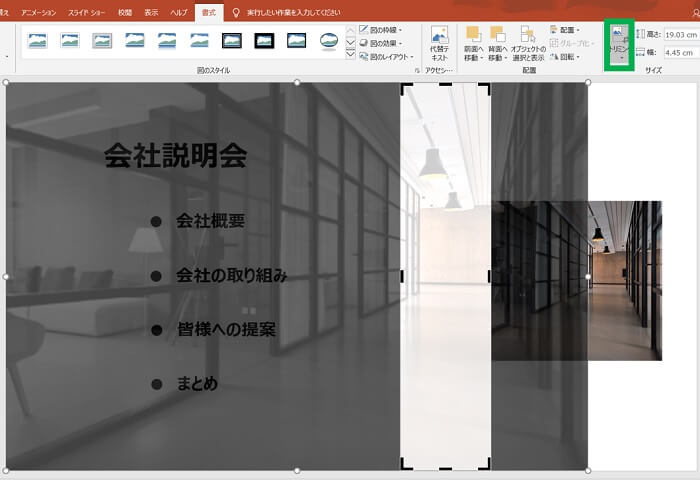Open the 回転 rotate dropdown
The width and height of the screenshot is (700, 480).
pos(566,56)
